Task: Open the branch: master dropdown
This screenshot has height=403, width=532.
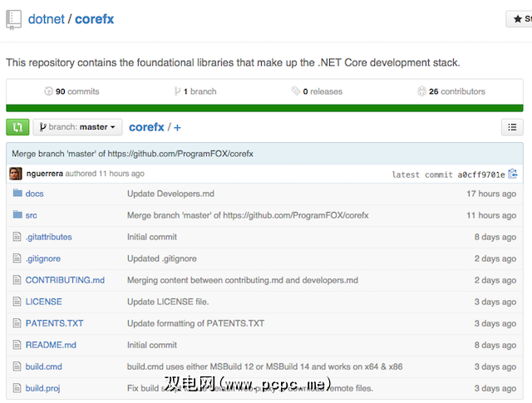Action: click(77, 127)
